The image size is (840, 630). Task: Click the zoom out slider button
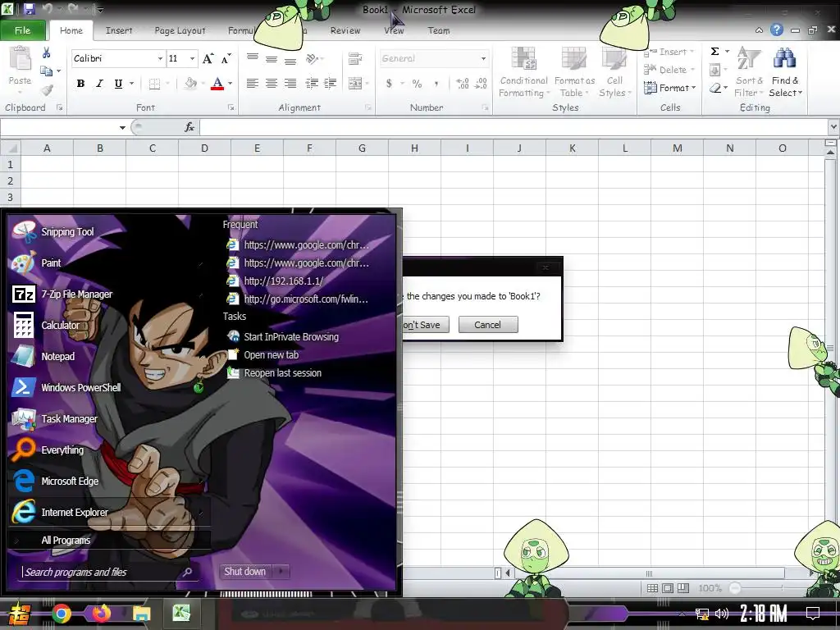tap(735, 588)
